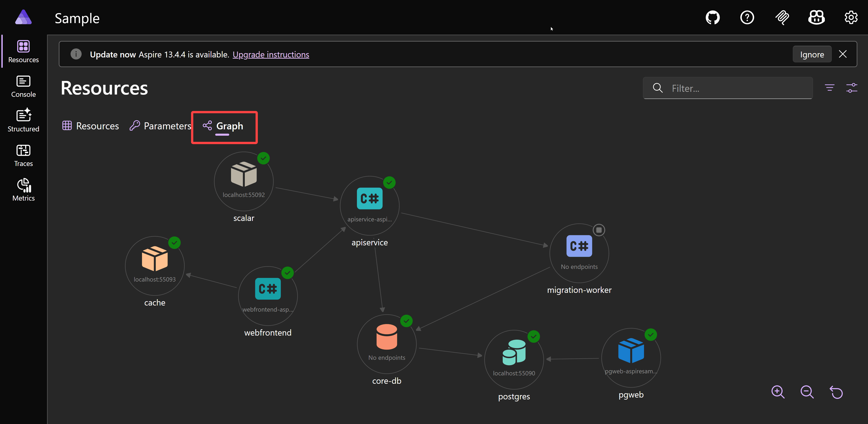Viewport: 868px width, 424px height.
Task: Select the pgweb container node
Action: click(631, 358)
